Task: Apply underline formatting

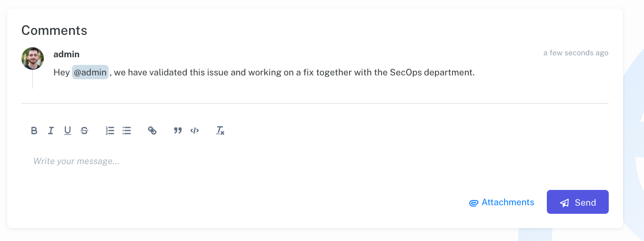Action: 68,130
